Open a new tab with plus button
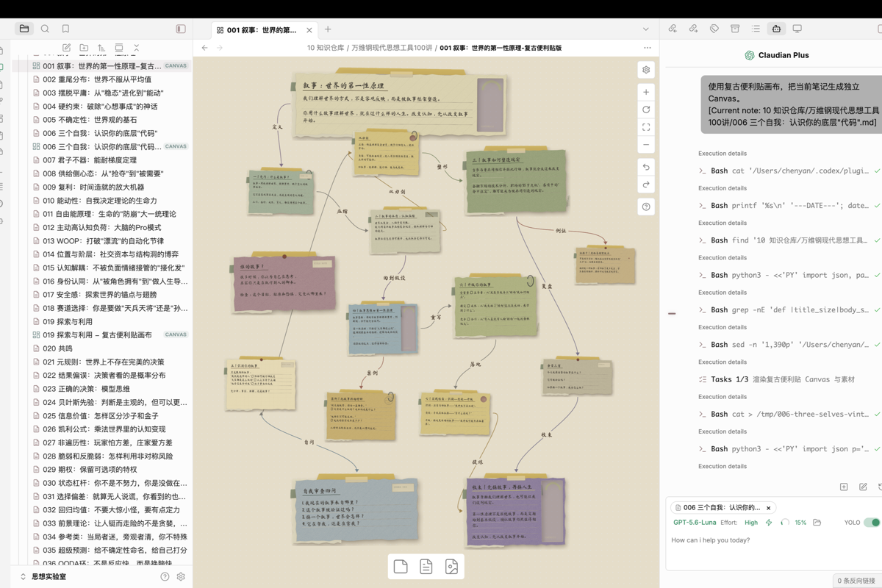This screenshot has width=882, height=588. tap(328, 29)
